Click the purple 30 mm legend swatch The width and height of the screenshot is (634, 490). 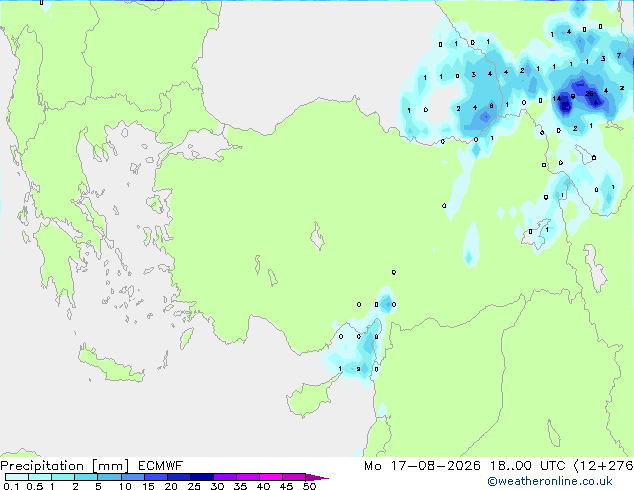click(x=225, y=477)
